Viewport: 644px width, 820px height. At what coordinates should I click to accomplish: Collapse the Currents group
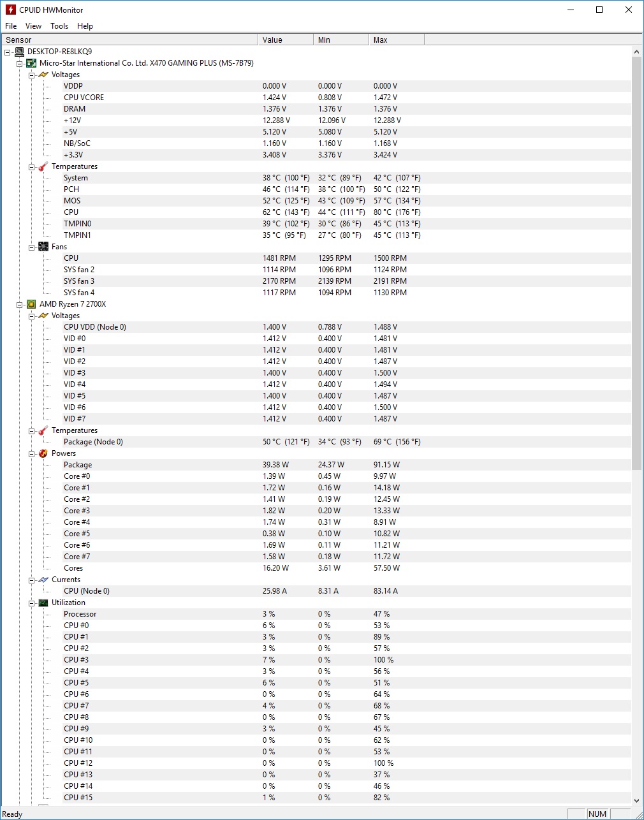pos(32,580)
